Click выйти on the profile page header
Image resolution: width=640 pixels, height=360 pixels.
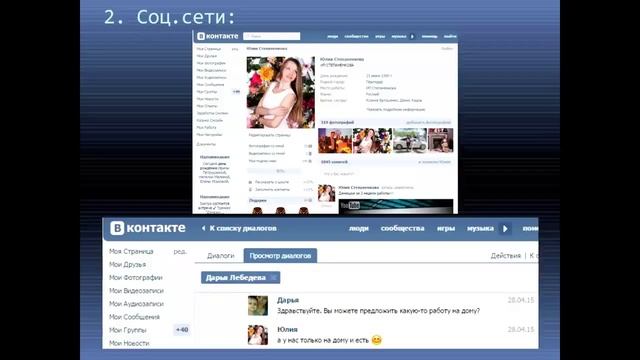(450, 36)
